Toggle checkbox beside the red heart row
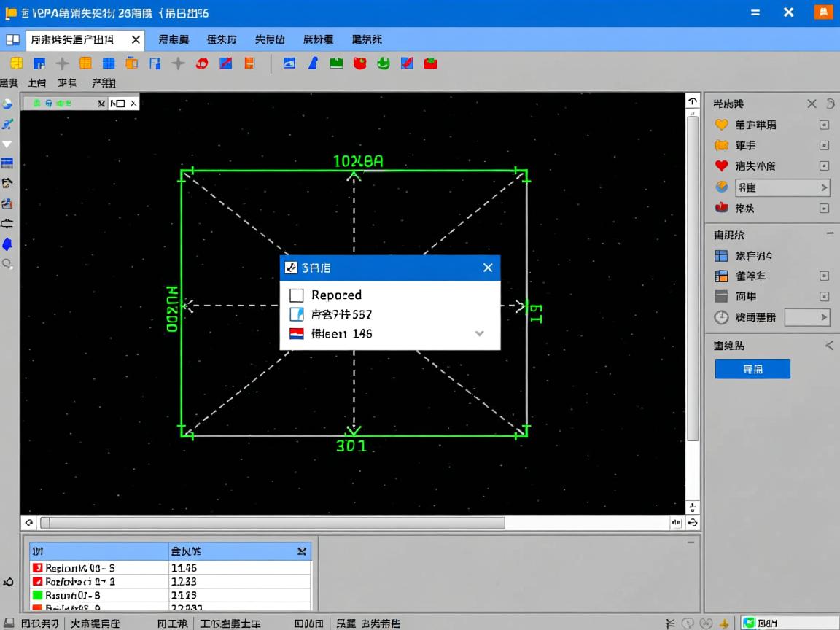 [824, 166]
